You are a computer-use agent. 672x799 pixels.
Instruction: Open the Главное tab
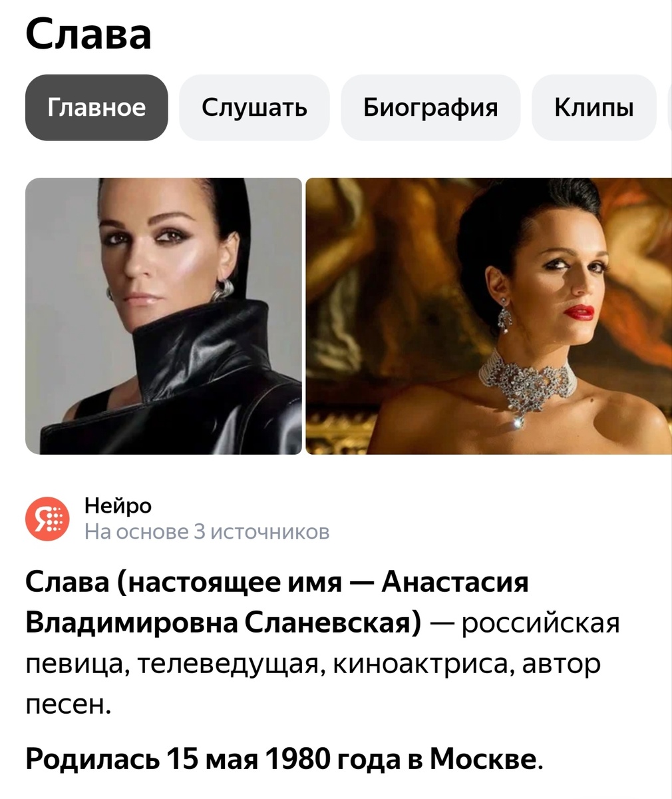[x=96, y=107]
